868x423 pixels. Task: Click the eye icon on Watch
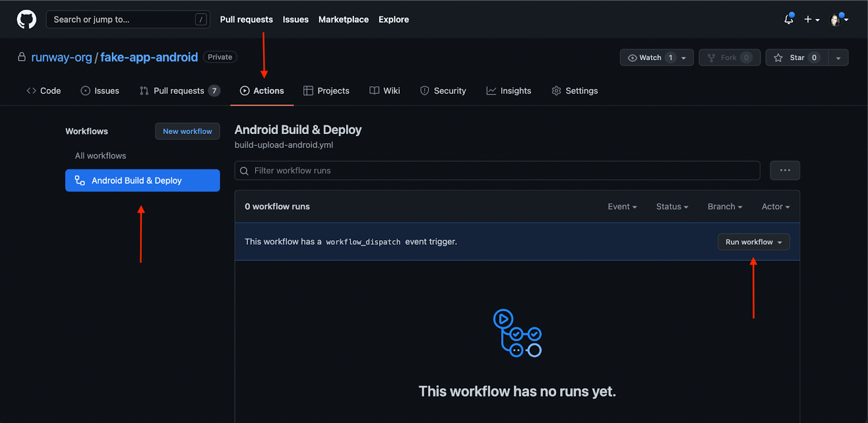[x=633, y=58]
